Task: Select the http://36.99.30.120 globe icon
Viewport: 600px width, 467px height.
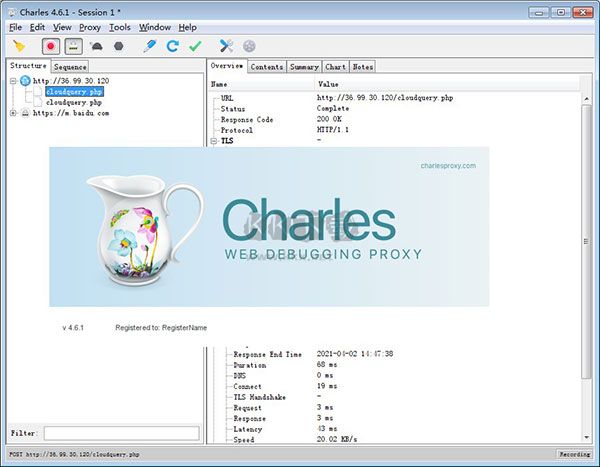Action: (25, 81)
